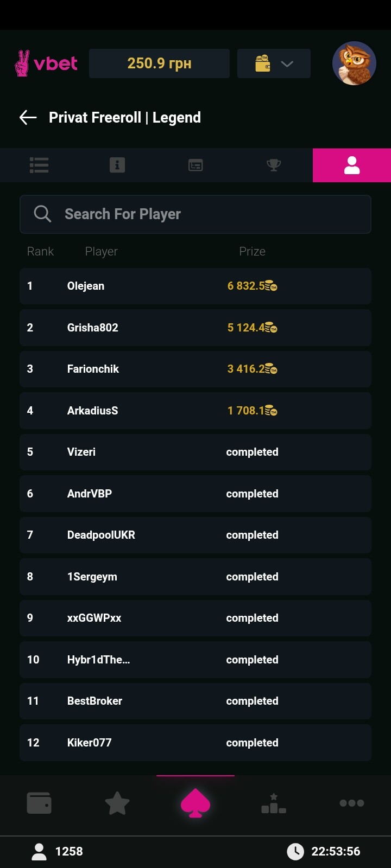Open the leaderboard podium icon
This screenshot has width=391, height=868.
point(274,803)
